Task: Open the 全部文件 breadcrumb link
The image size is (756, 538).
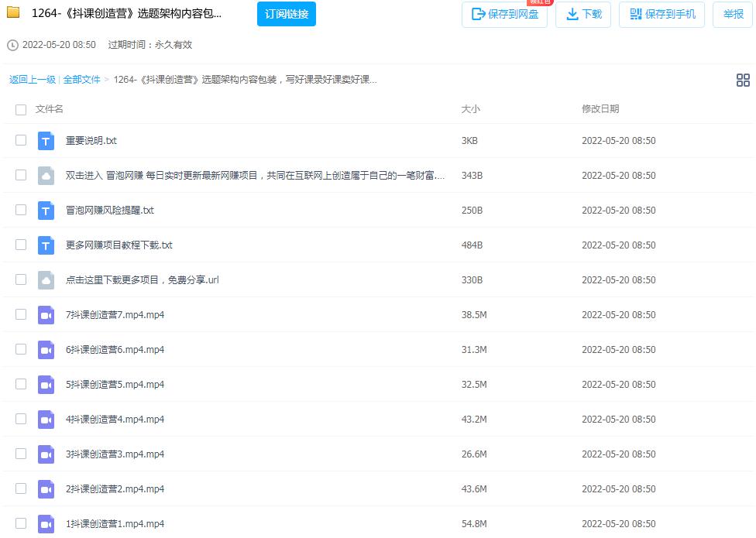Action: coord(81,80)
